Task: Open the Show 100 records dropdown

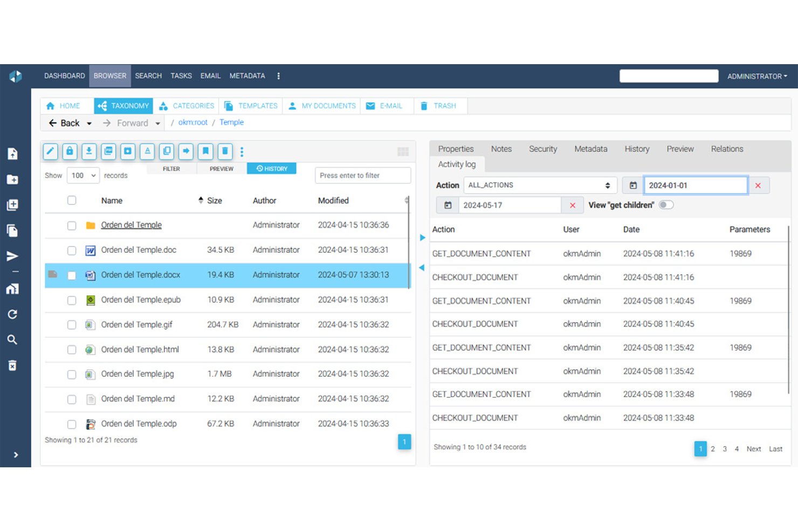Action: pos(83,175)
